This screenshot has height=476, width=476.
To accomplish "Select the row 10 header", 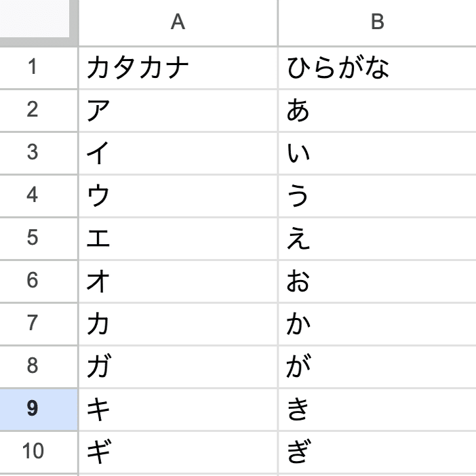I will (x=33, y=451).
